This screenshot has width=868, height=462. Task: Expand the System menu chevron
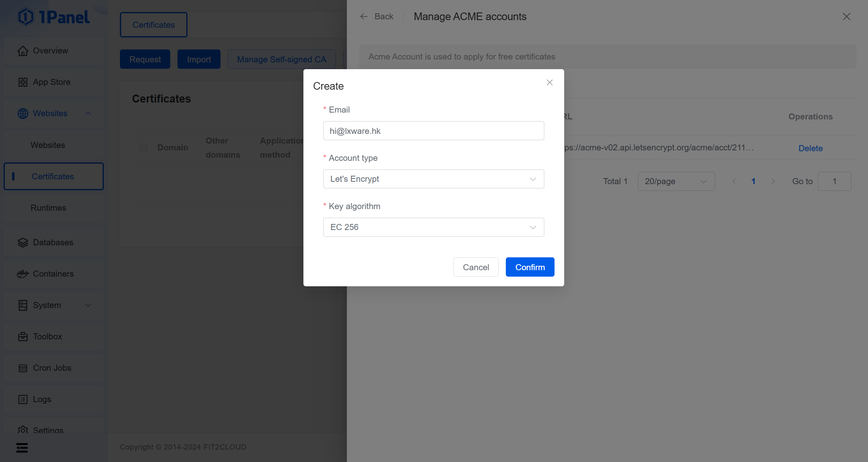tap(88, 306)
